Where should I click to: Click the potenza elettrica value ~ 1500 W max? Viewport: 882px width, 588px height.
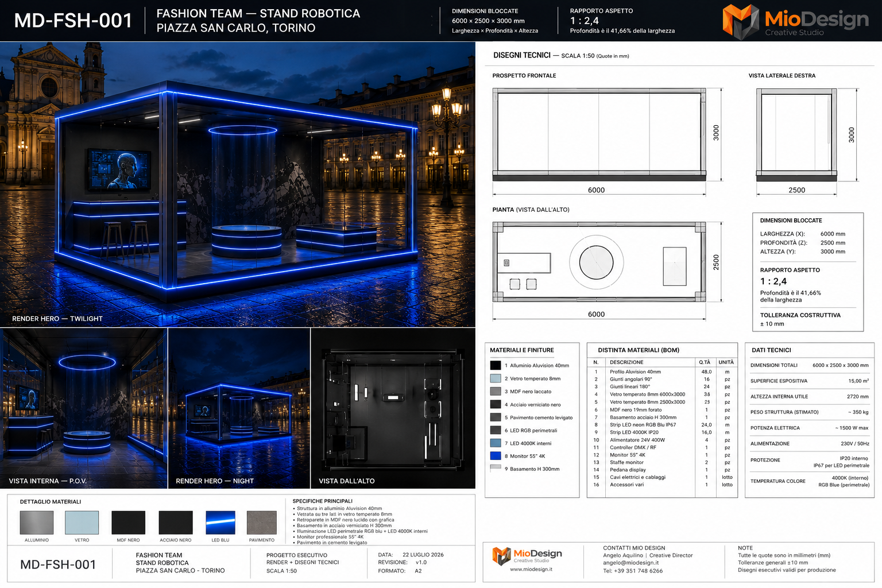(852, 428)
